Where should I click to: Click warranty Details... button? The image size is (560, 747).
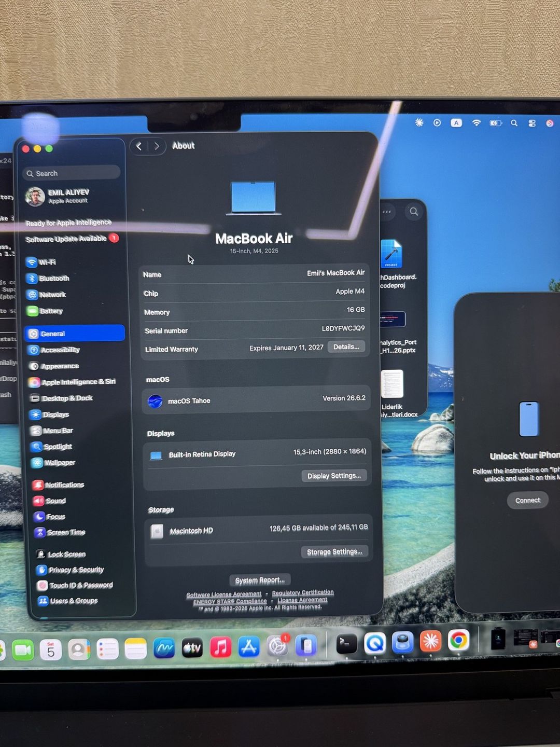[x=346, y=347]
